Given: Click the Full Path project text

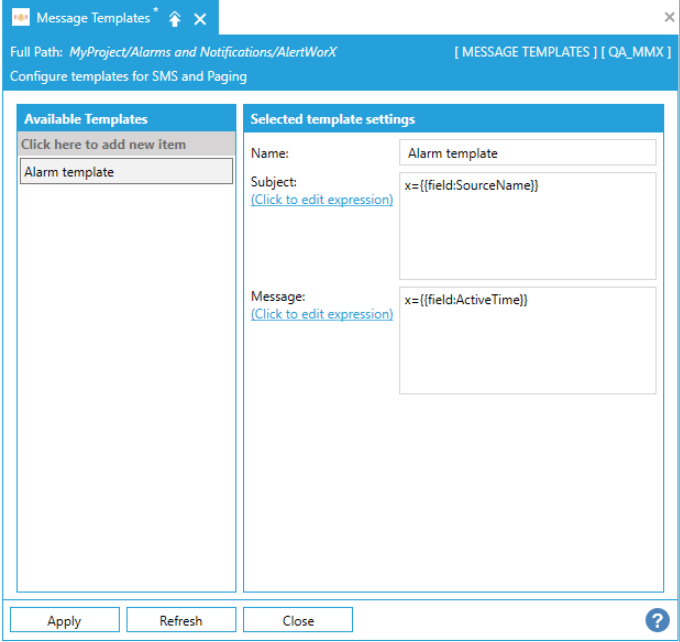Looking at the screenshot, I should 202,51.
